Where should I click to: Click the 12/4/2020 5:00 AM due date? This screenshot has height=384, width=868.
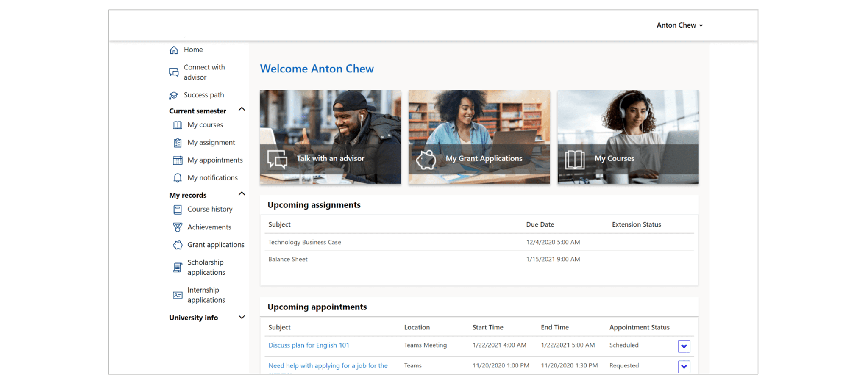point(553,242)
